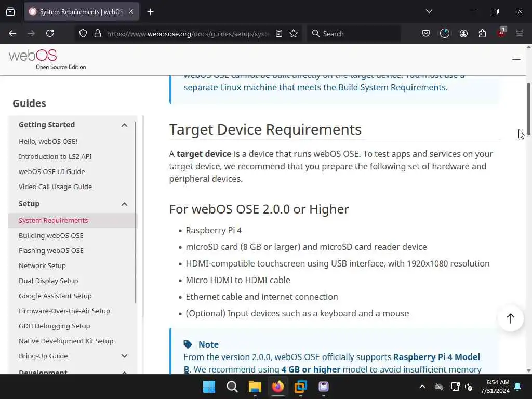Open the tracking protection shield icon
This screenshot has height=399, width=532.
tap(83, 34)
